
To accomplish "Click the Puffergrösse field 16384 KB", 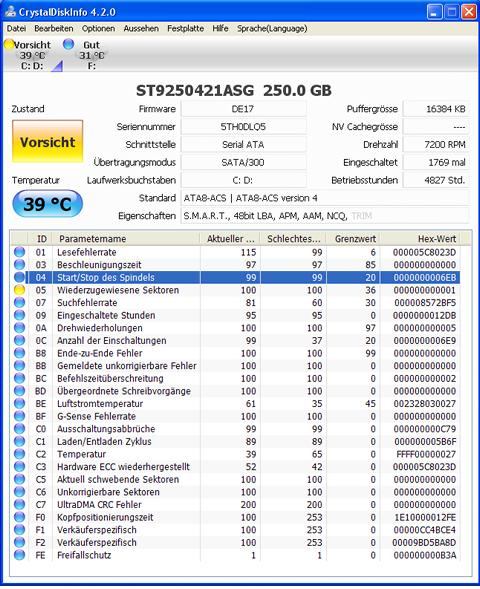I will click(436, 109).
